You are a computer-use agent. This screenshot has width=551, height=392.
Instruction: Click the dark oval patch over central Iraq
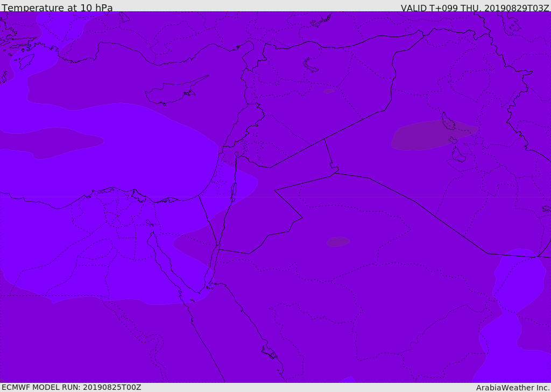pos(434,135)
